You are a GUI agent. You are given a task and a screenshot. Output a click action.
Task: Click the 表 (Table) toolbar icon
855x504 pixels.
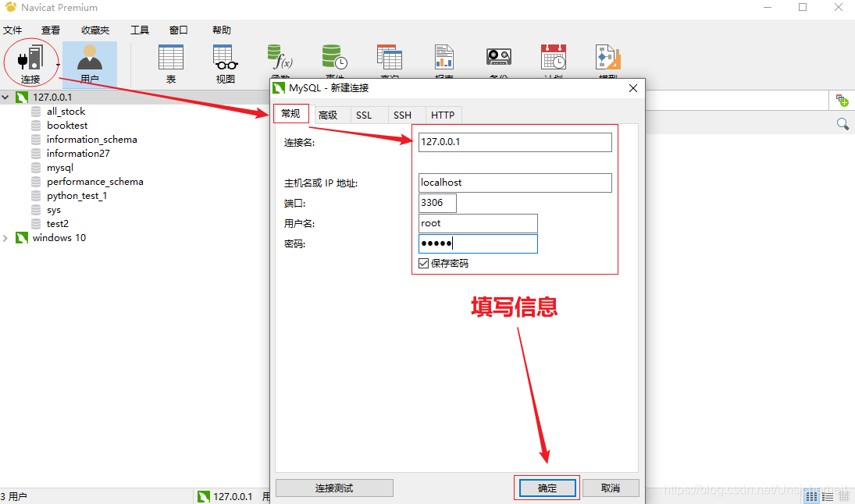click(170, 59)
